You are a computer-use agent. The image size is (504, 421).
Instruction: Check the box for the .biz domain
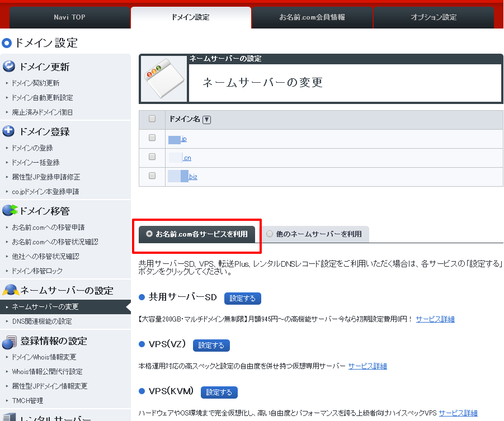152,176
